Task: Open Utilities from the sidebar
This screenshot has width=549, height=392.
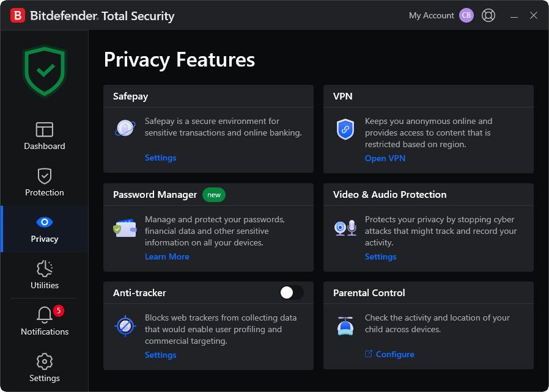Action: [x=44, y=275]
